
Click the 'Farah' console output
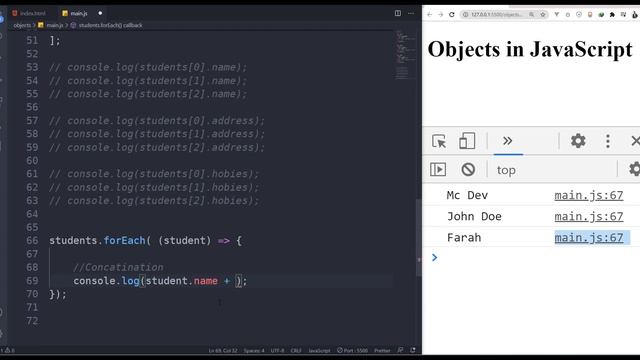pyautogui.click(x=464, y=238)
